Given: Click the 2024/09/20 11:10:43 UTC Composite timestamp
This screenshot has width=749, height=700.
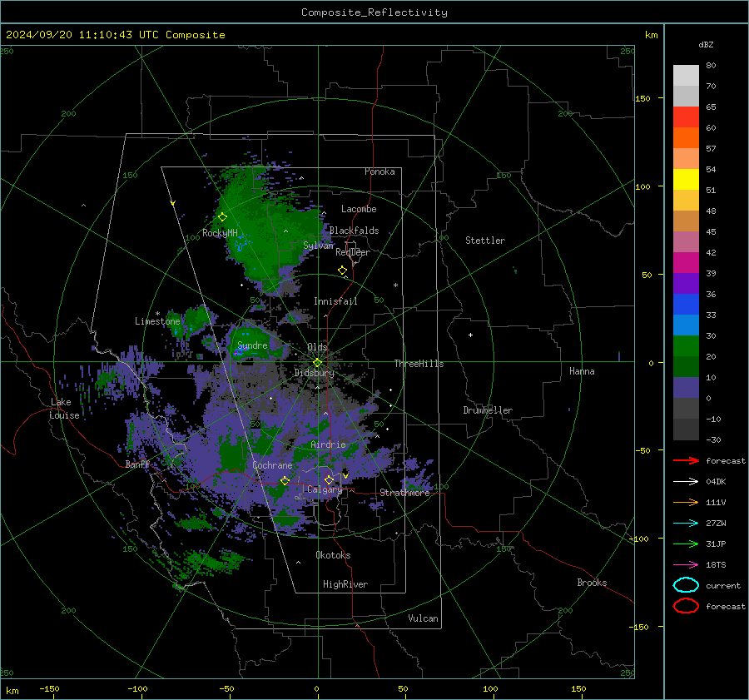Looking at the screenshot, I should click(x=115, y=34).
